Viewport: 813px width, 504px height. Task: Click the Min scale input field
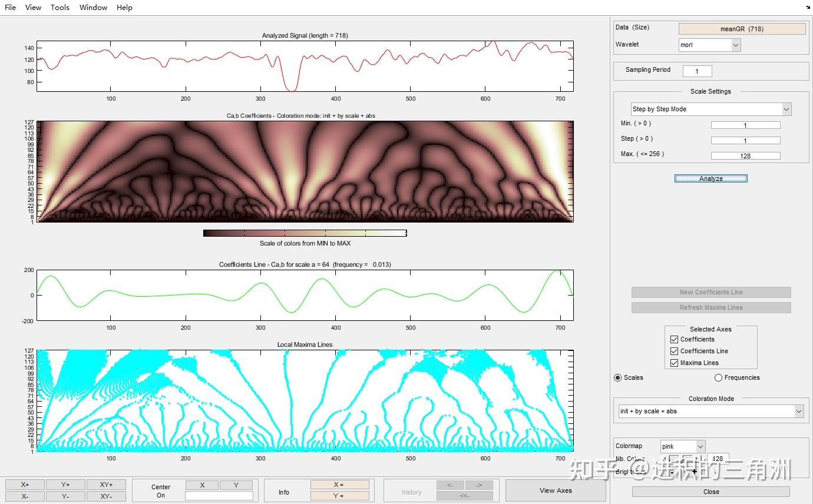745,125
